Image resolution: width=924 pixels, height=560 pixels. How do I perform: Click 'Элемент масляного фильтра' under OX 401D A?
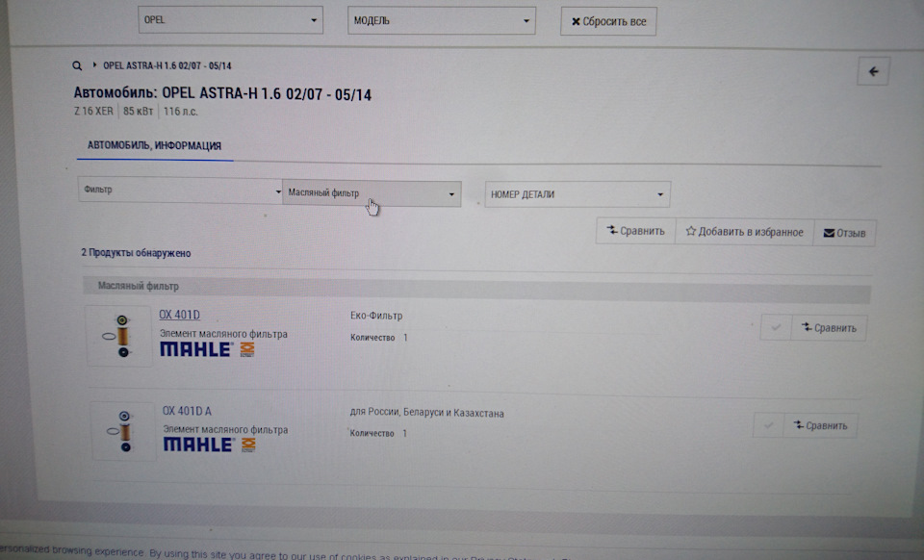click(x=225, y=430)
